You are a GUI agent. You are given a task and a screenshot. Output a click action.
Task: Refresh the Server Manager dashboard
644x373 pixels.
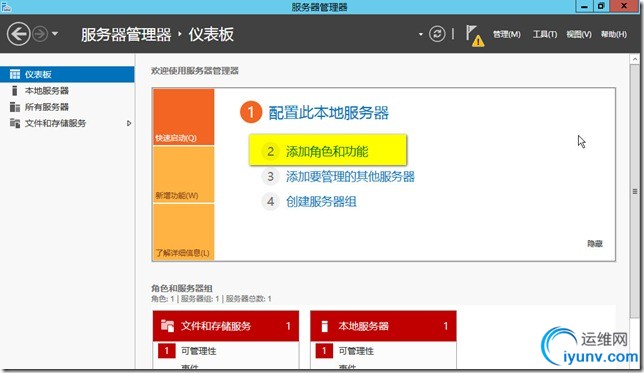pos(437,34)
